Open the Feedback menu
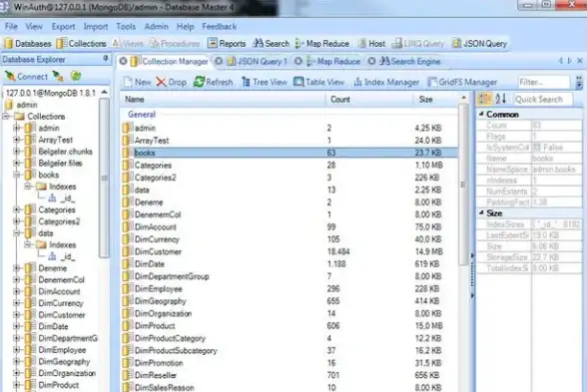 tap(219, 27)
